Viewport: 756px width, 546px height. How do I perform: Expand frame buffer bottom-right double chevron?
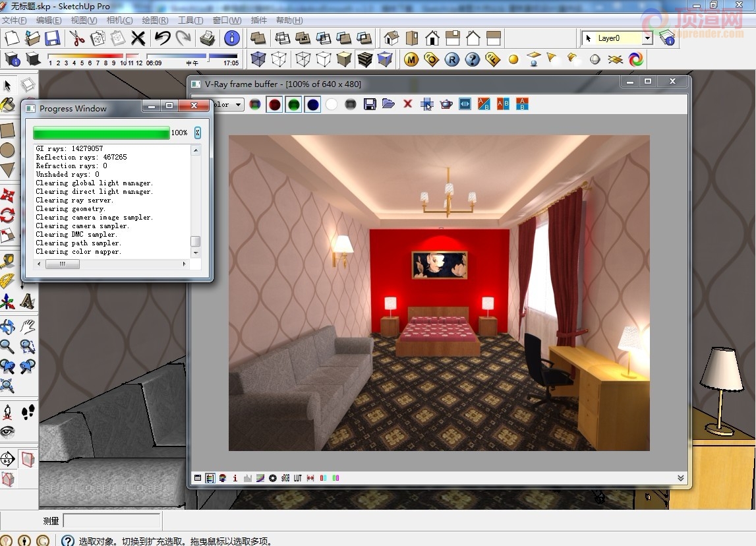tap(680, 478)
